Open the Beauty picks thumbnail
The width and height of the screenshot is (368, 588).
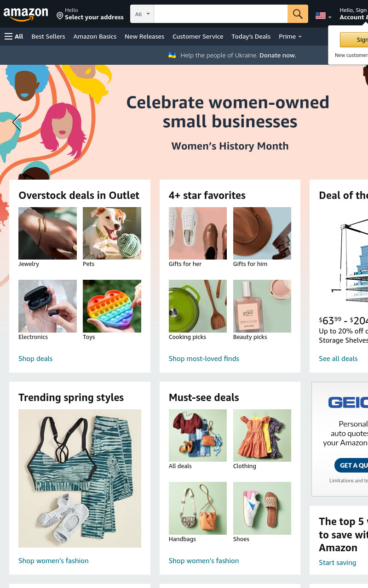(x=262, y=306)
